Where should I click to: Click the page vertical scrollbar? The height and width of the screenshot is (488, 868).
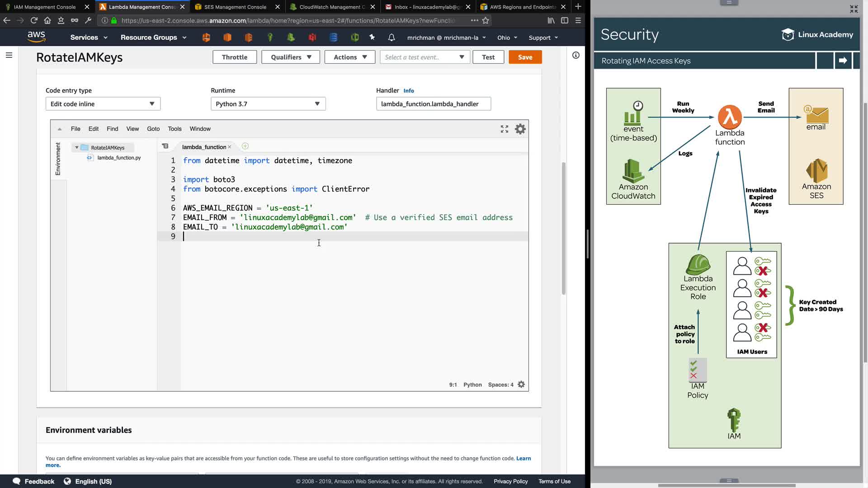click(x=563, y=228)
